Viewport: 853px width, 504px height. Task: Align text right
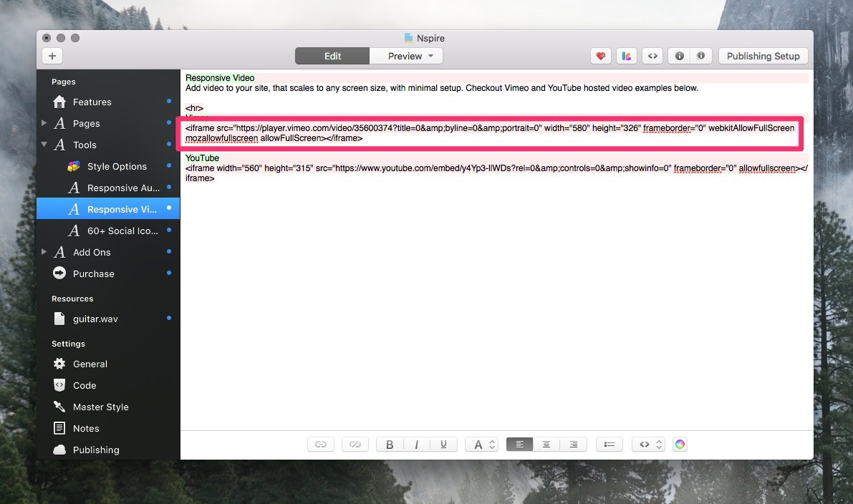[x=574, y=445]
